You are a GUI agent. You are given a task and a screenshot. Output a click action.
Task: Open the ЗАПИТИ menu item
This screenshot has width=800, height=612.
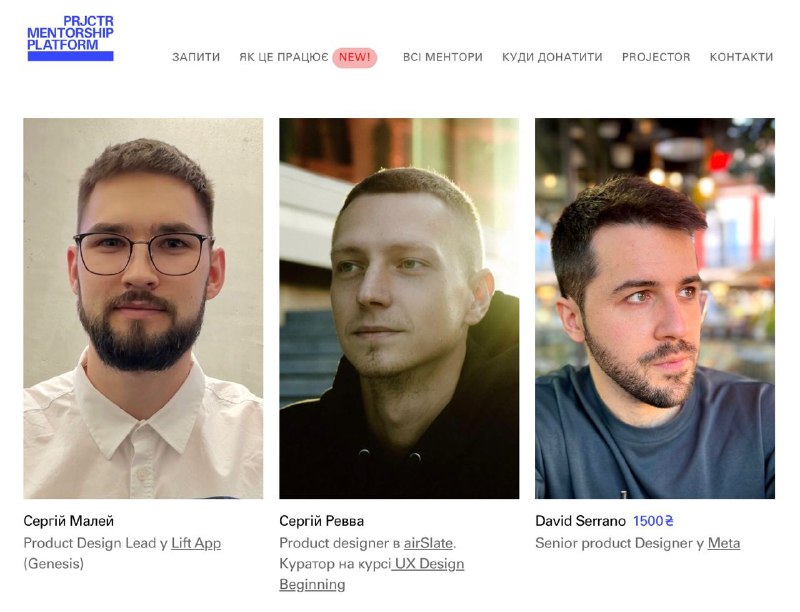[196, 57]
